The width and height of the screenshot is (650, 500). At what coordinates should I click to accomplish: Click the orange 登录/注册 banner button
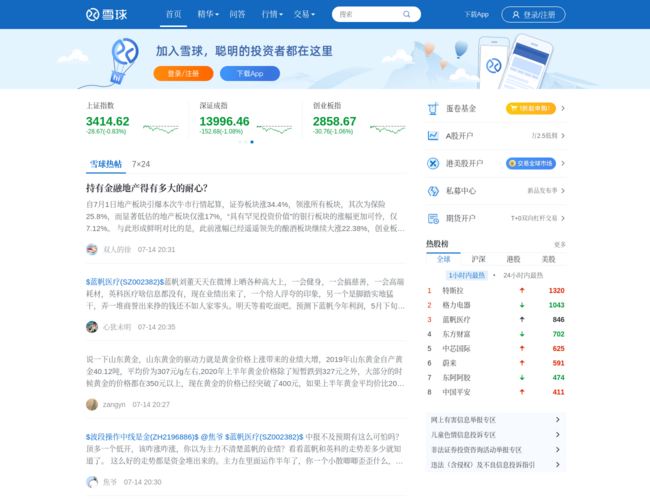pos(183,73)
